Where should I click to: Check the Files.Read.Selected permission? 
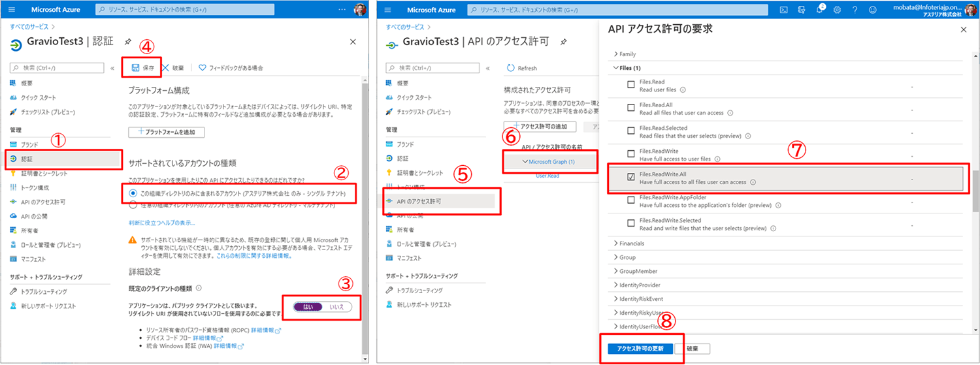coord(631,130)
